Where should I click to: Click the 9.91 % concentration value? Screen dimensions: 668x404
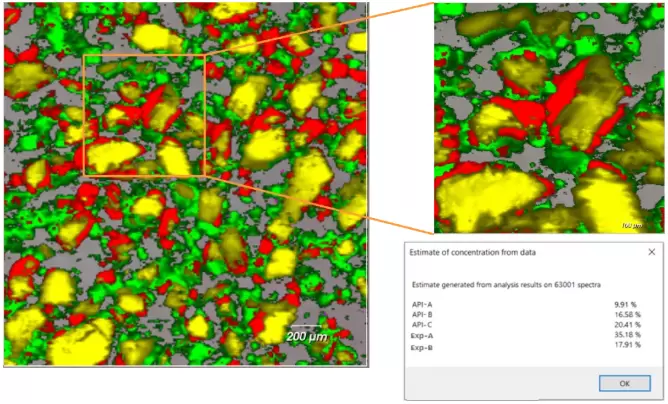coord(627,303)
